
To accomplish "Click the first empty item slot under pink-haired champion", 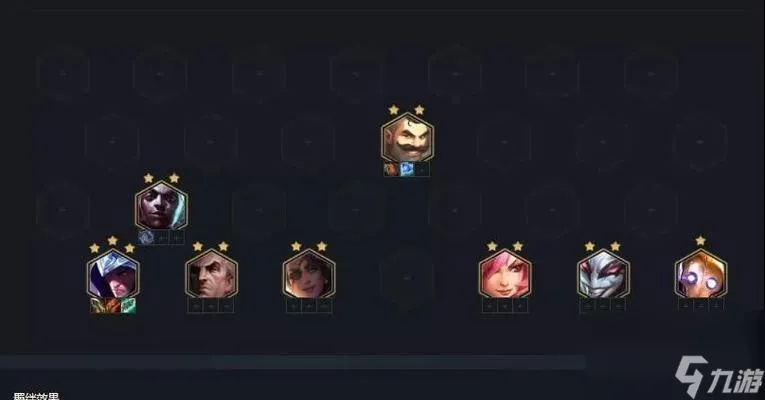I will tap(489, 306).
